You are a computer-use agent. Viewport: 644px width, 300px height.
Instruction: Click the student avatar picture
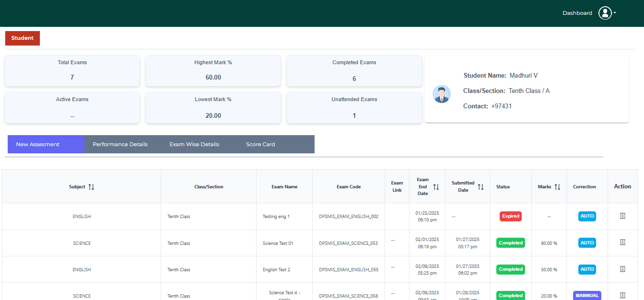[441, 94]
